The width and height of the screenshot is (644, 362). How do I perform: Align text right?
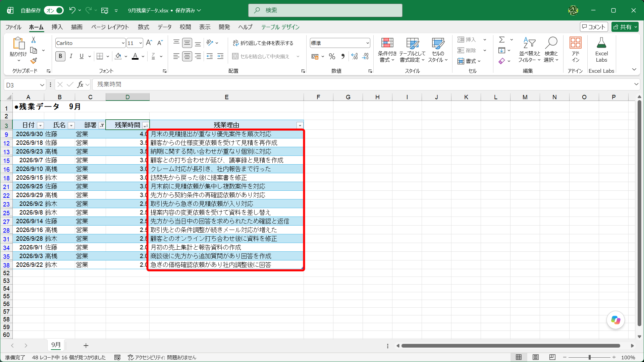coord(198,56)
